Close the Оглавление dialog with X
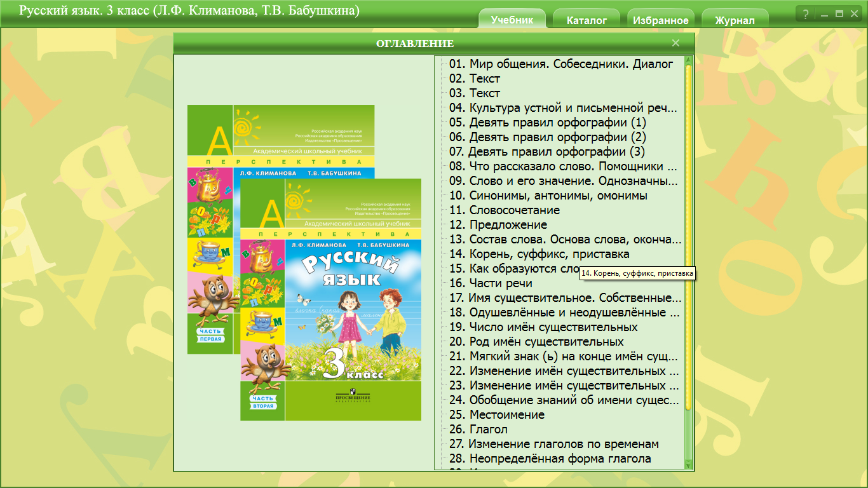Screen dimensions: 868x488 pos(675,43)
